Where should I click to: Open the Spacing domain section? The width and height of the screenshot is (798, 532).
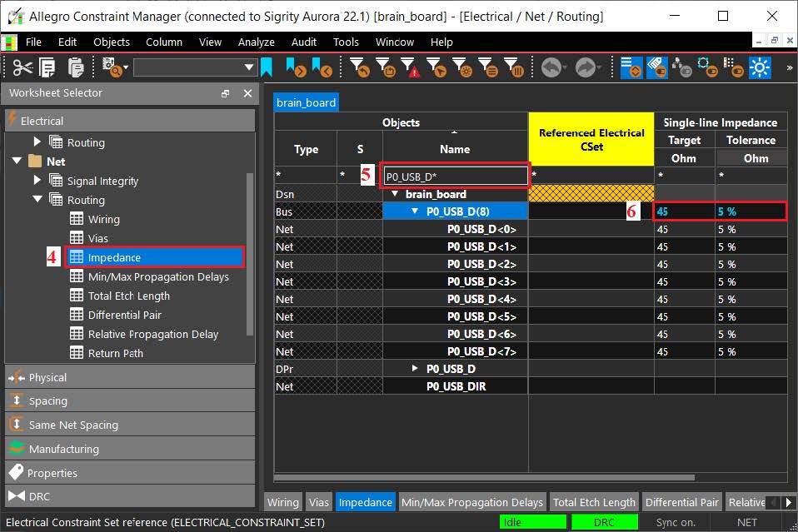(130, 400)
